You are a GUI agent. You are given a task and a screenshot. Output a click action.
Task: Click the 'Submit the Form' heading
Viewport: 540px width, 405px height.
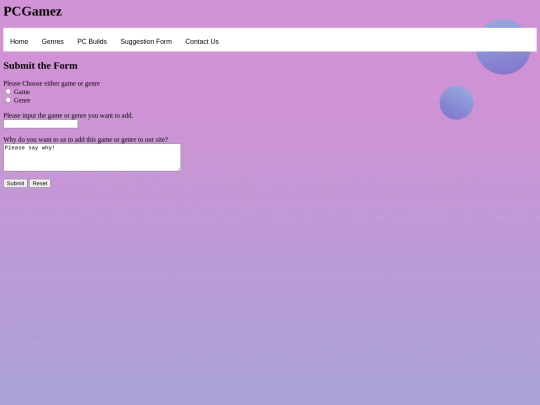[x=40, y=65]
